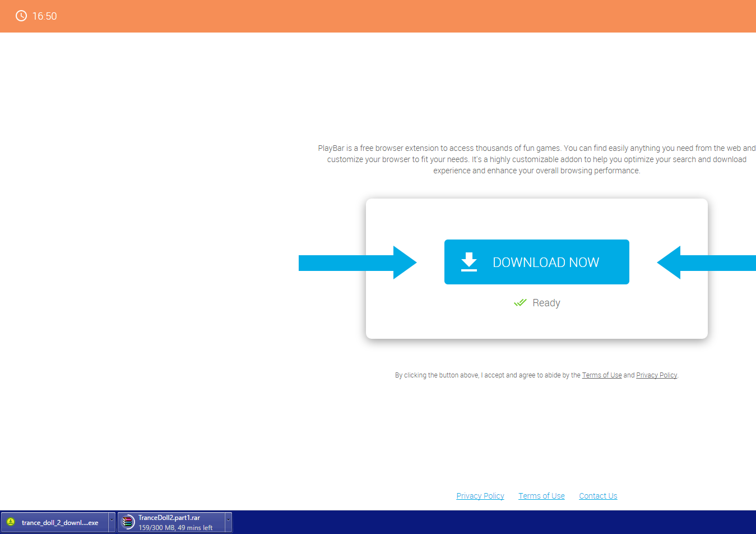Open Privacy Policy link in agreement text

point(656,375)
